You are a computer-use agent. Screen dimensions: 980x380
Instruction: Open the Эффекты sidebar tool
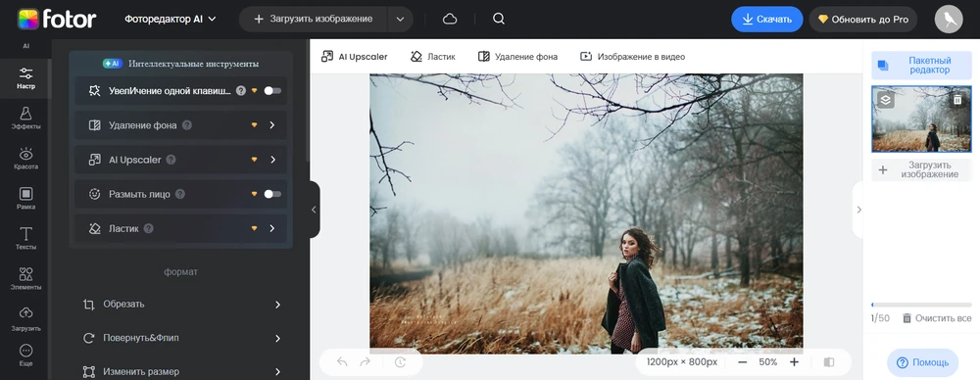pos(25,119)
